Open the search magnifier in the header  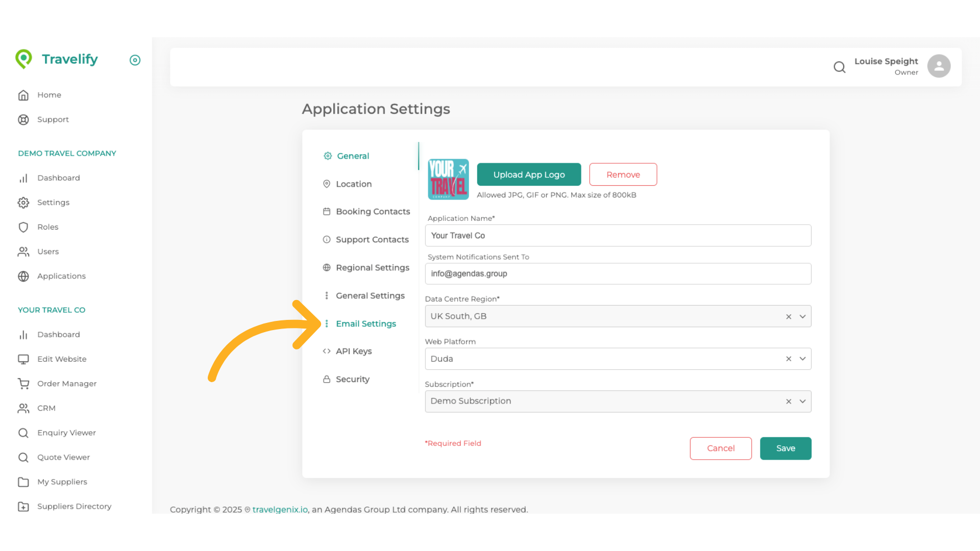tap(840, 67)
